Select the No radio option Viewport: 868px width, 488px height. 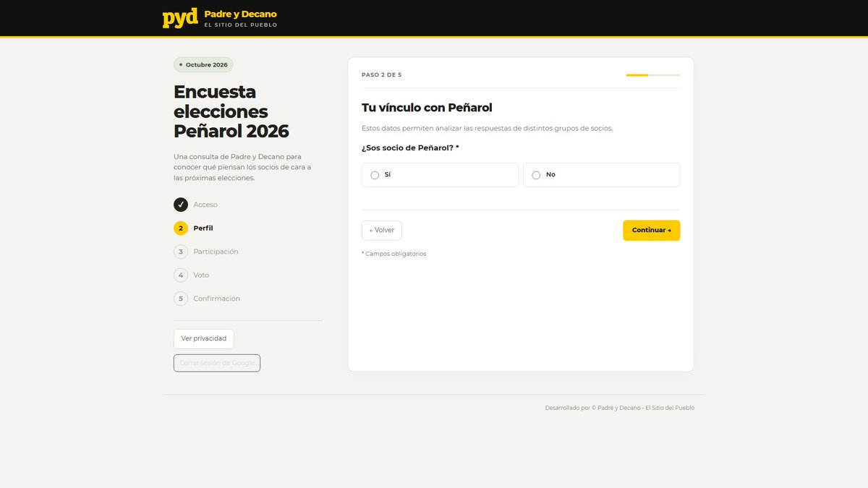[601, 175]
